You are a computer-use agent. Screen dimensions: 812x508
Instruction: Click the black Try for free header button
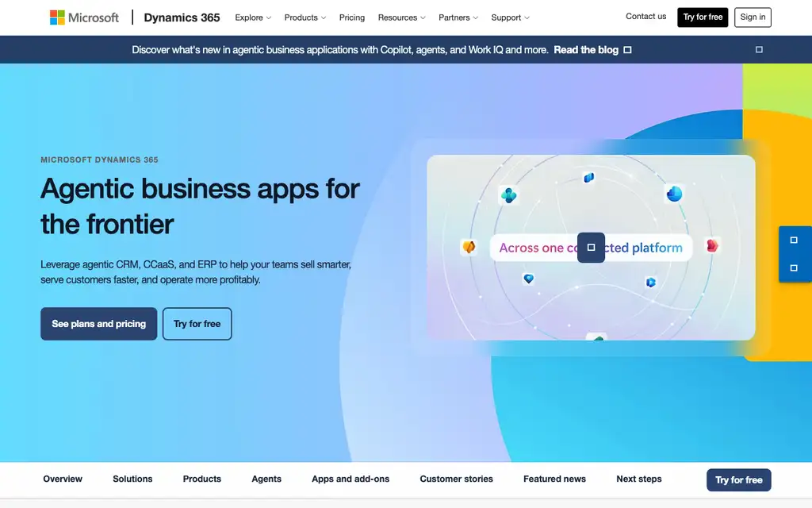coord(703,17)
